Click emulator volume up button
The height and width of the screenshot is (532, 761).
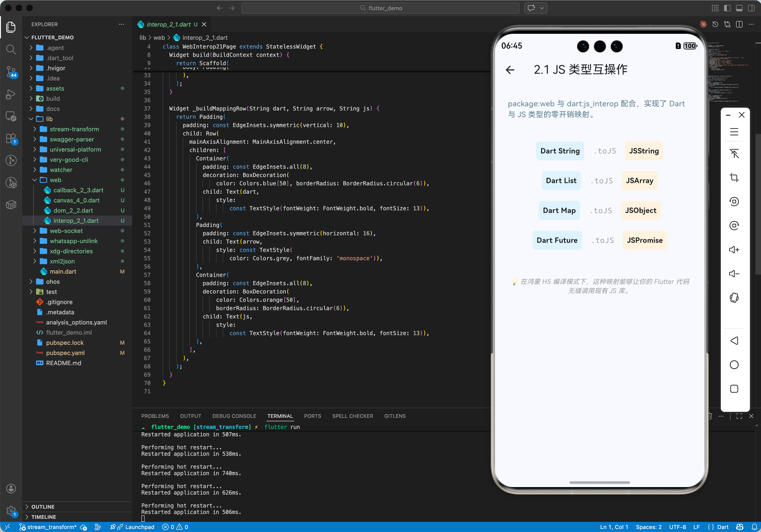coord(734,250)
